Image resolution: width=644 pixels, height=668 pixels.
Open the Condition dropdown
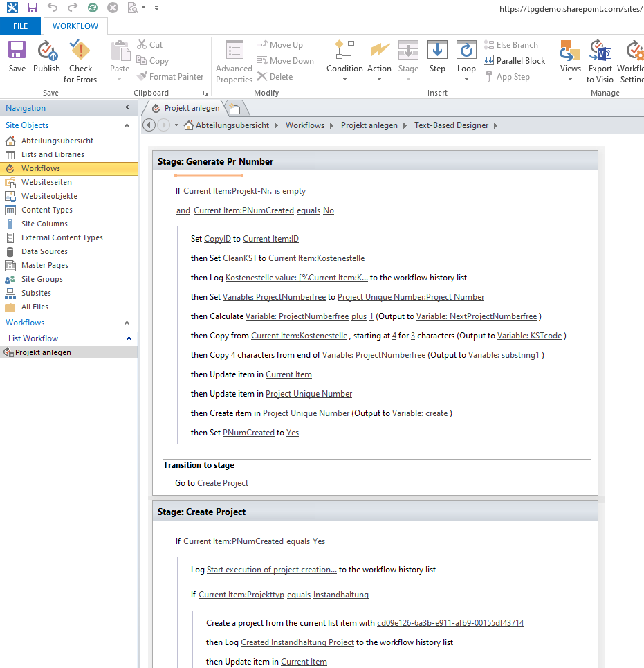[x=344, y=78]
